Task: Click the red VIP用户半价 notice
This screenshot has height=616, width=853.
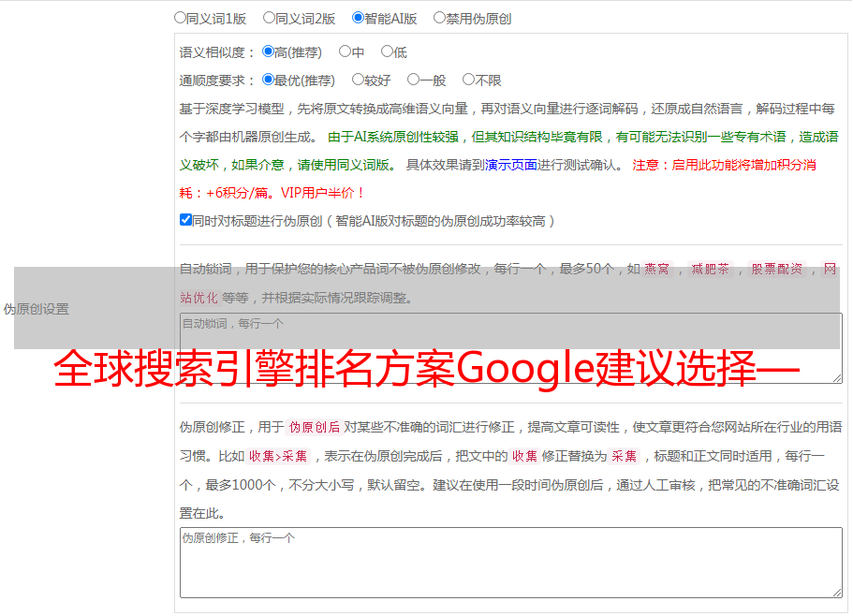Action: 322,193
